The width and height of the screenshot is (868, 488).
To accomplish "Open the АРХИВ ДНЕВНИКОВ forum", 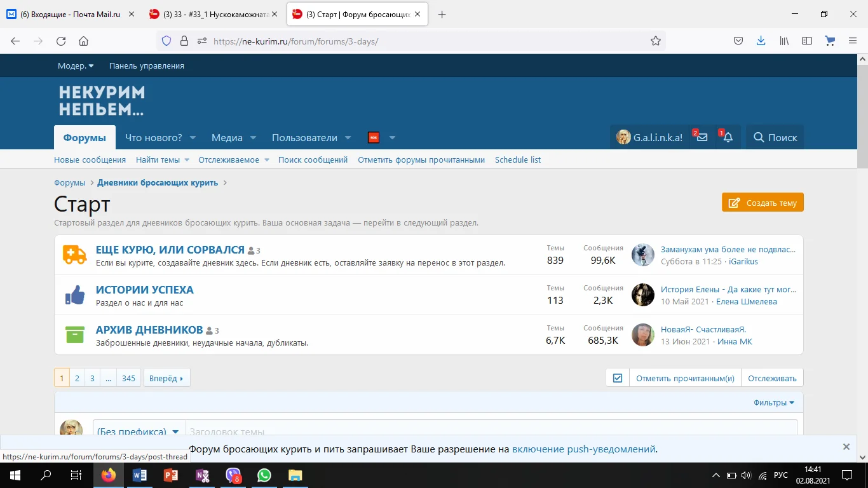I will (x=149, y=330).
